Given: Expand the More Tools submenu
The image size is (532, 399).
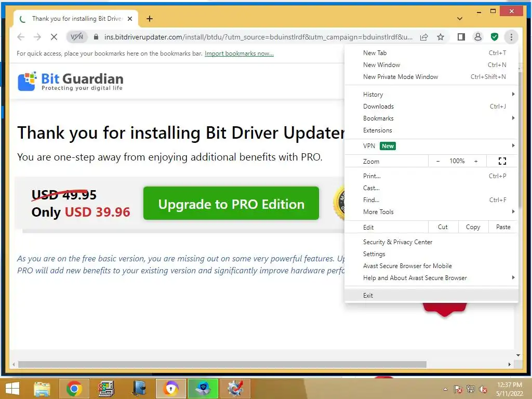Looking at the screenshot, I should [431, 212].
